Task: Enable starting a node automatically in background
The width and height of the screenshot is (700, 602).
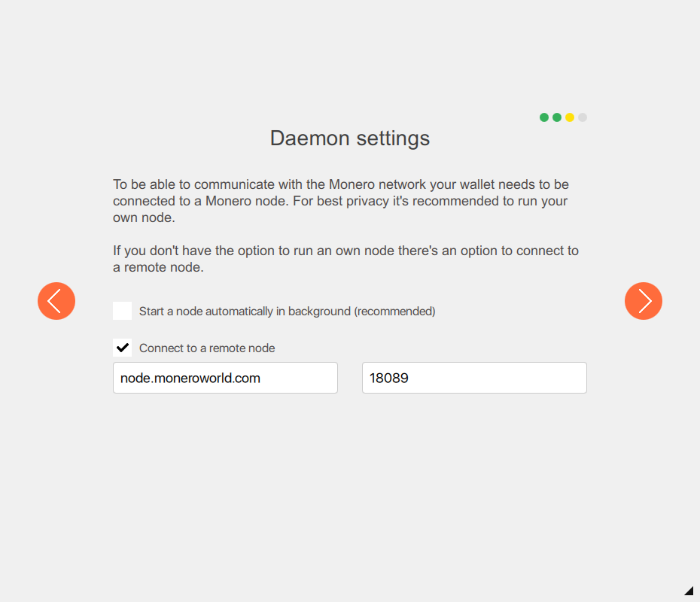Action: (122, 311)
